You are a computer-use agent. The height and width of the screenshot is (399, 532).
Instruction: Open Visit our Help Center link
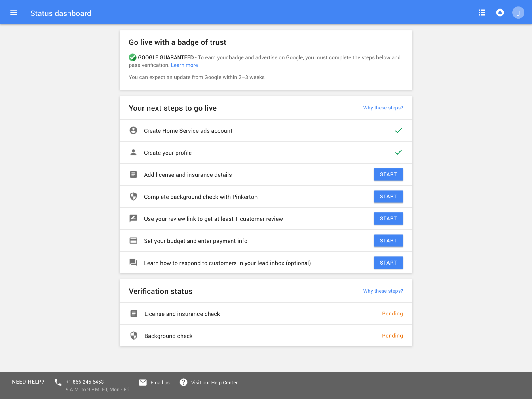[214, 382]
